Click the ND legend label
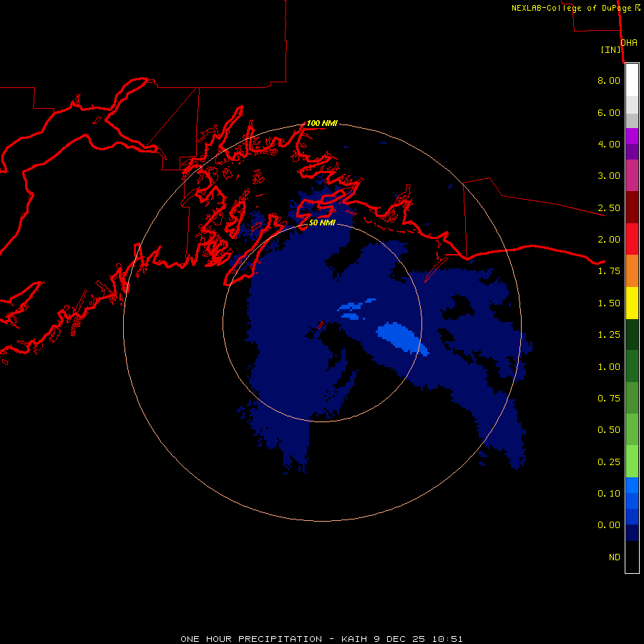Viewport: 644px width, 644px height. (x=615, y=557)
